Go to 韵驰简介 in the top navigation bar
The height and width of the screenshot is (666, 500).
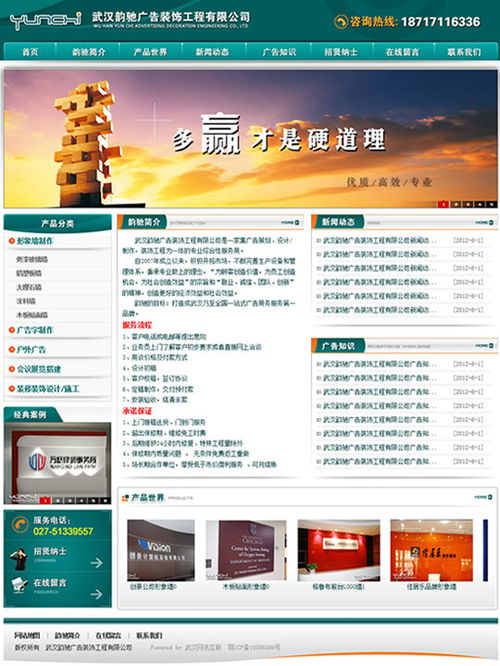click(88, 52)
